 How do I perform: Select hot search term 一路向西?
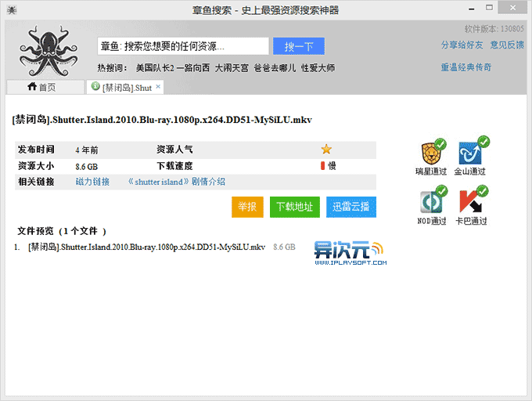point(193,68)
